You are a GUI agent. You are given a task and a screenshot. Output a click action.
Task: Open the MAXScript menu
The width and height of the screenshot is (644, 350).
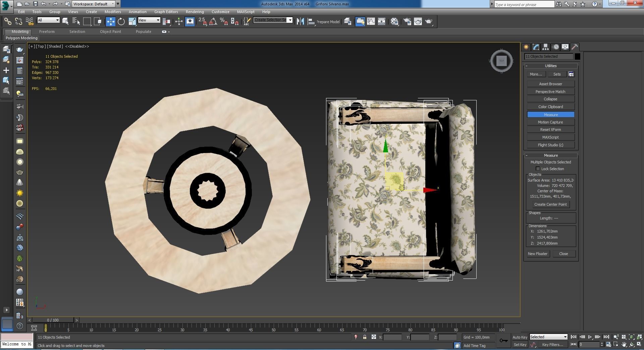[x=246, y=12]
